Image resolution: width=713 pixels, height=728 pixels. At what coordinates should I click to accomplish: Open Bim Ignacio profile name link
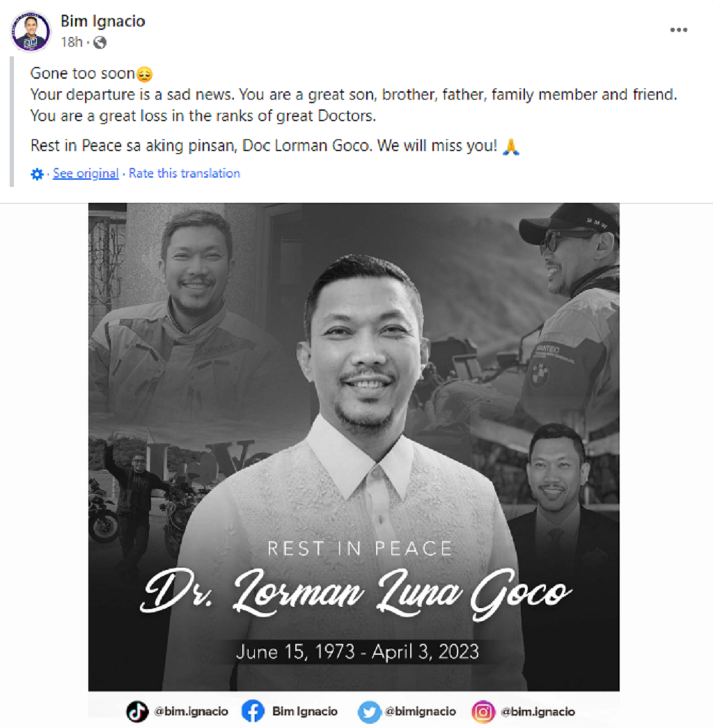[x=102, y=22]
